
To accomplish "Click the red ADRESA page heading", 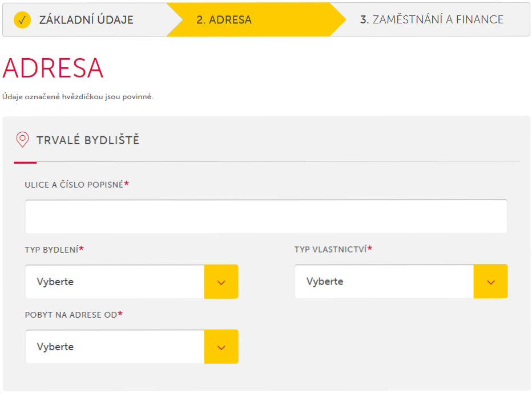I will 53,68.
